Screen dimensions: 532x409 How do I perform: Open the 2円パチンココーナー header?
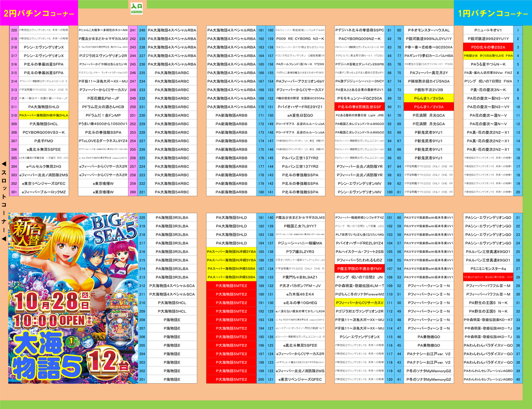coord(39,13)
